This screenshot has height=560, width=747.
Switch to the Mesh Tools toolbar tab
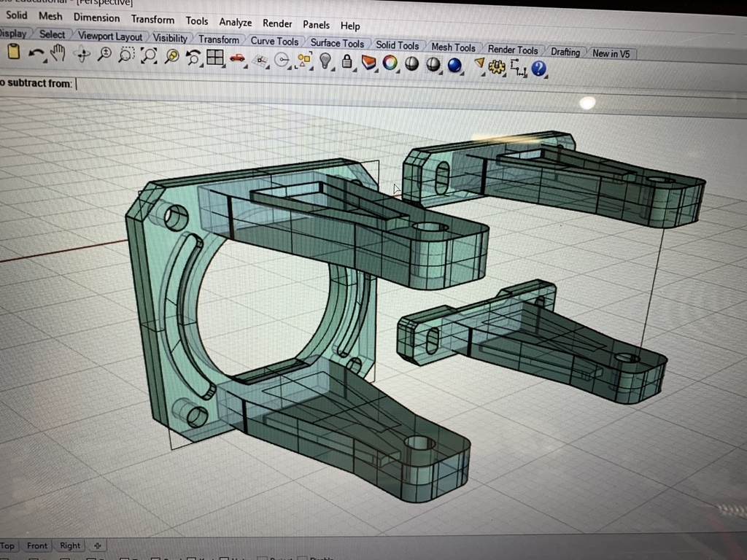tap(453, 47)
